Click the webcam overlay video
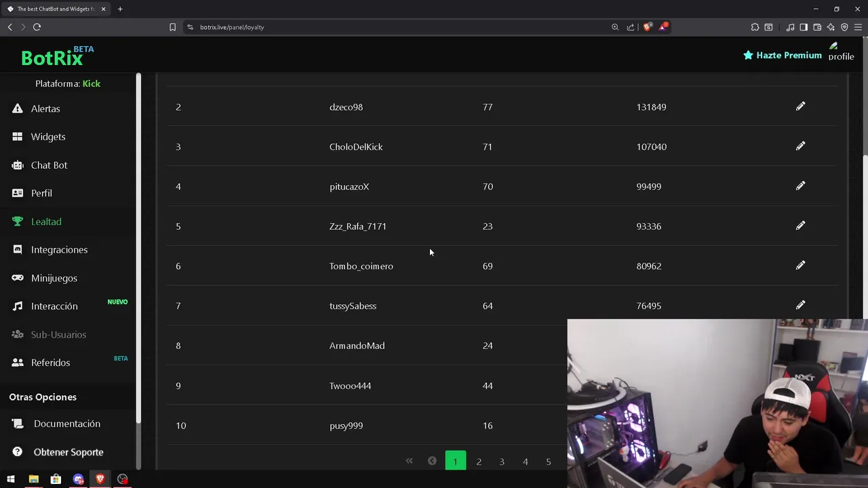The width and height of the screenshot is (868, 488). (717, 403)
